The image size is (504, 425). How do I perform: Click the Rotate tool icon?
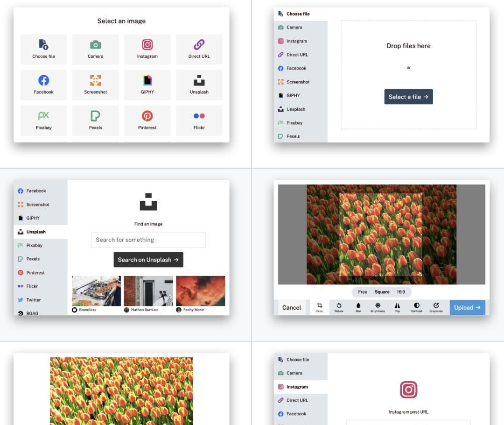pos(339,307)
